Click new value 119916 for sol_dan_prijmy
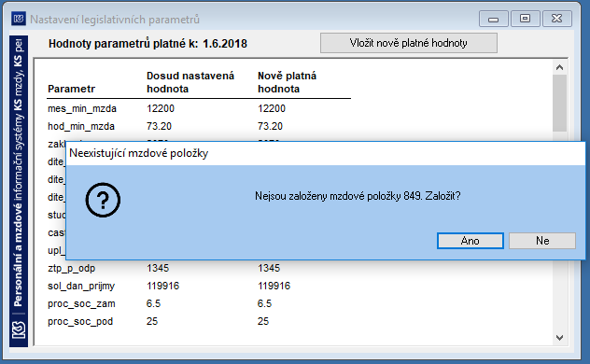 click(x=274, y=286)
